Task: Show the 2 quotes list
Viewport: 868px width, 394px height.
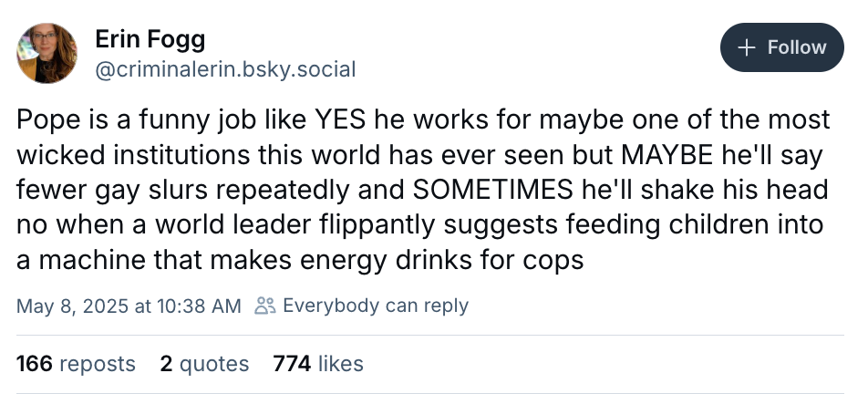Action: tap(204, 364)
